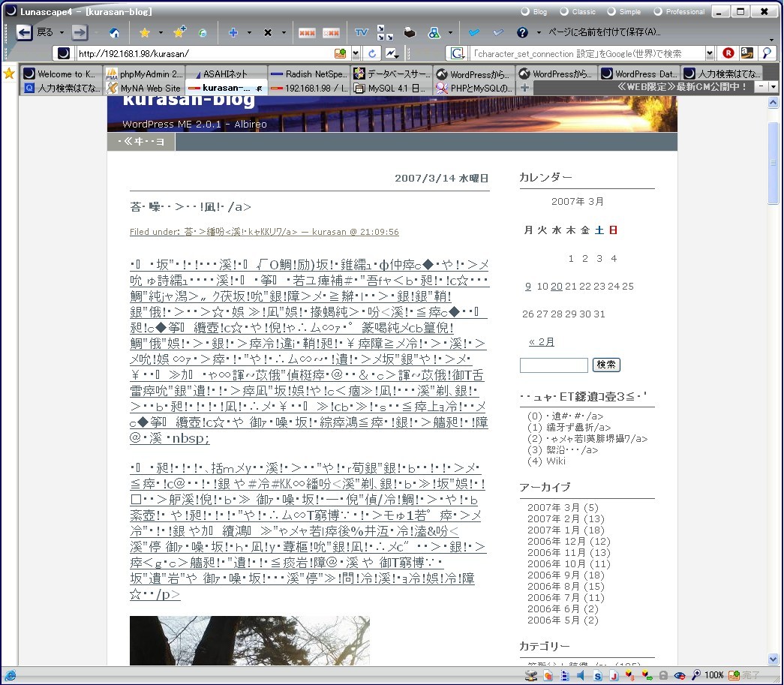784x685 pixels.
Task: Click the 100% zoom level text
Action: 714,675
